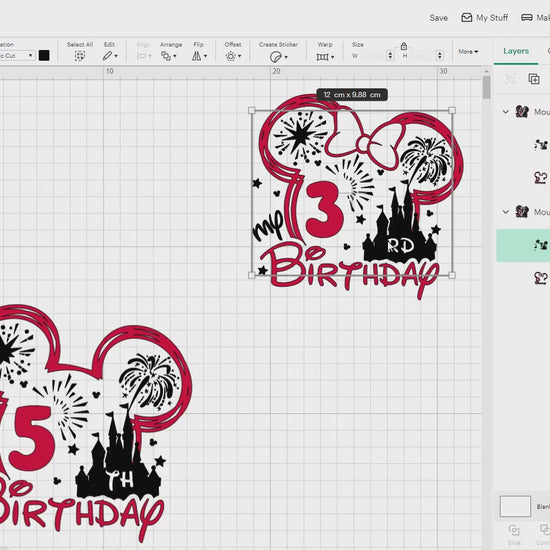Click the Combine icon at panel bottom
Image resolution: width=550 pixels, height=550 pixels.
[545, 530]
